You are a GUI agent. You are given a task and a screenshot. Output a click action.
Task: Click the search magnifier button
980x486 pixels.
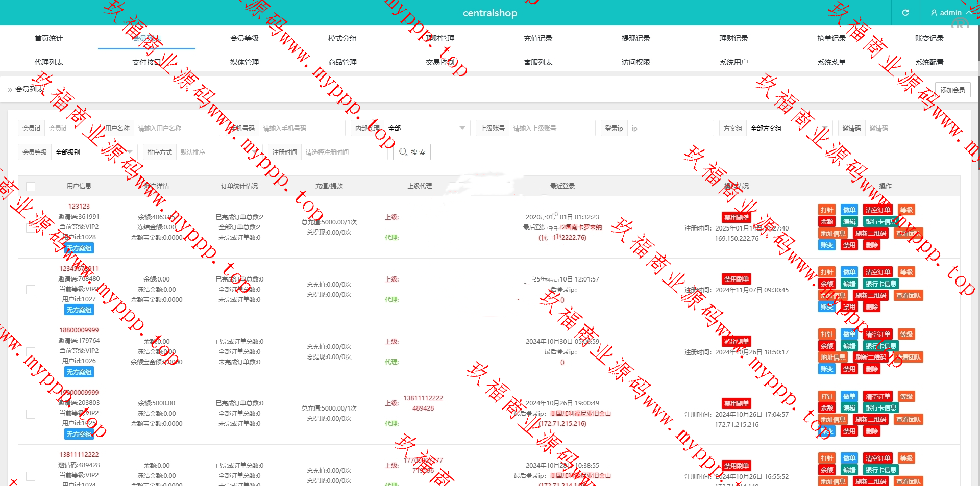coord(412,152)
